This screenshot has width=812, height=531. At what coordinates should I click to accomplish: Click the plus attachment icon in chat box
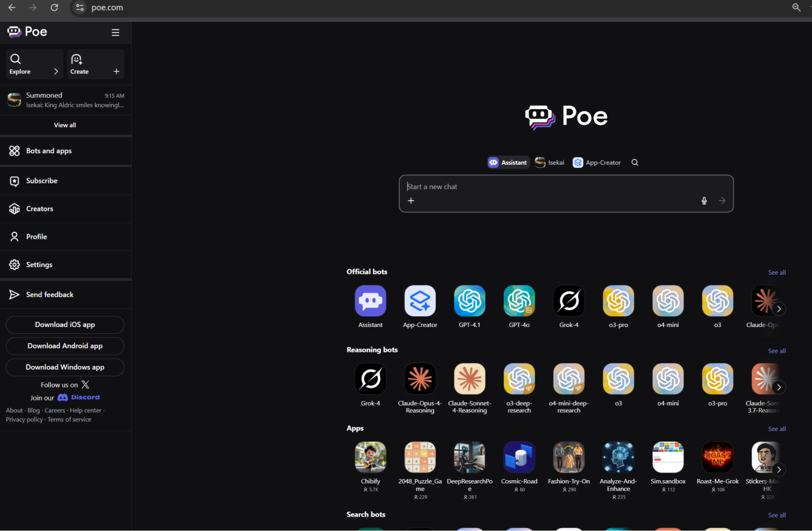(x=411, y=200)
